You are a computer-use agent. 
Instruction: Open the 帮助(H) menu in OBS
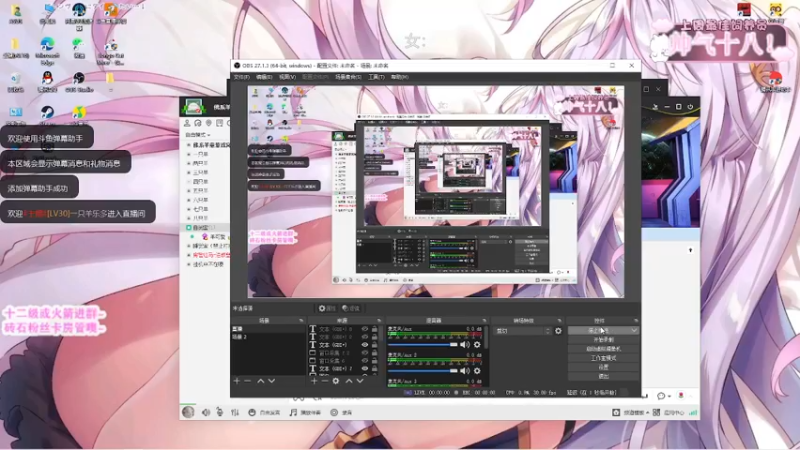tap(399, 77)
